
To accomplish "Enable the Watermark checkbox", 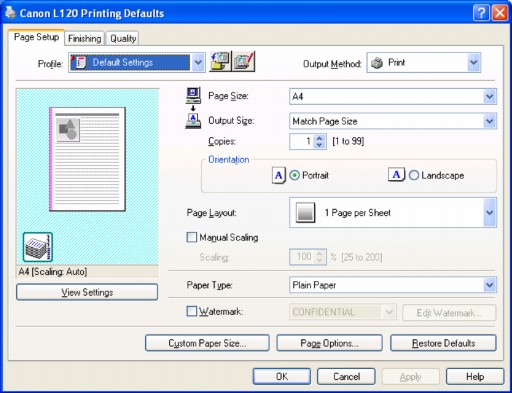I will tap(192, 311).
